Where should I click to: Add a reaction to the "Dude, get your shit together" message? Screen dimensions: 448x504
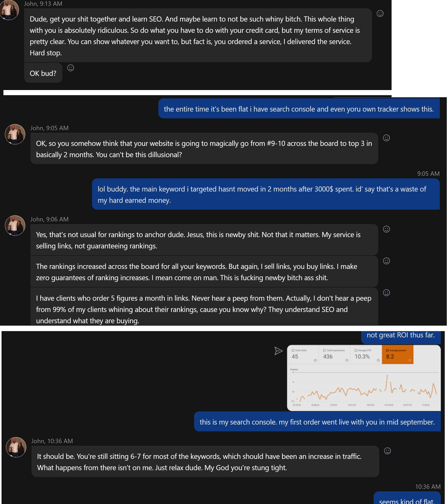point(380,13)
